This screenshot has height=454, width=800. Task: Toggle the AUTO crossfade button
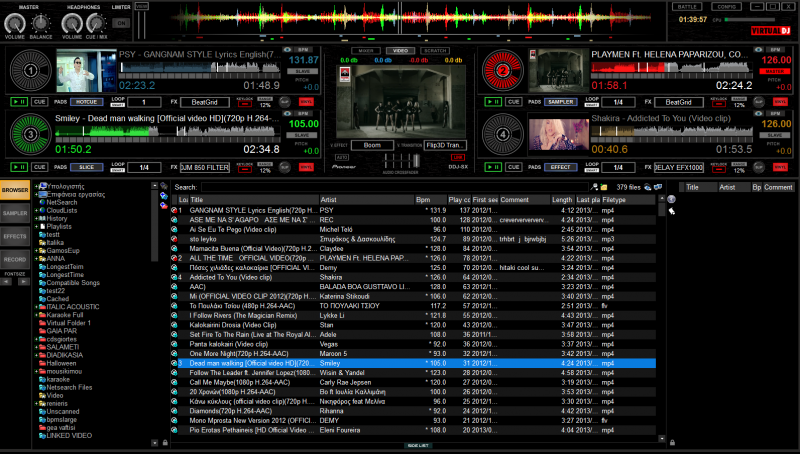pos(342,158)
